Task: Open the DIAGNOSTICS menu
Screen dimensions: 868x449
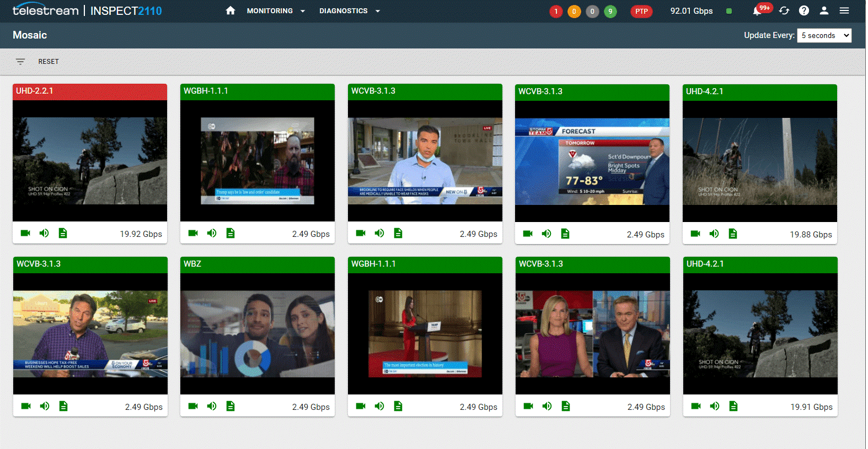Action: (343, 10)
